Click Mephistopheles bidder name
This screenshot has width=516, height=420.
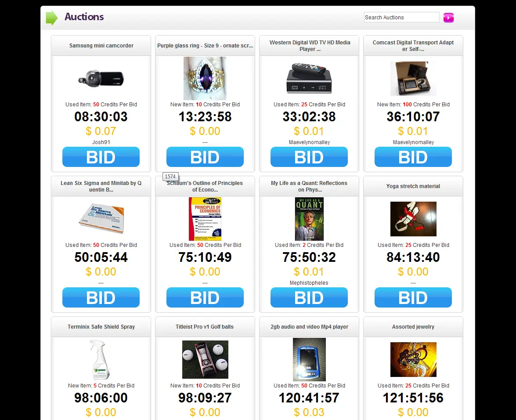(x=309, y=283)
